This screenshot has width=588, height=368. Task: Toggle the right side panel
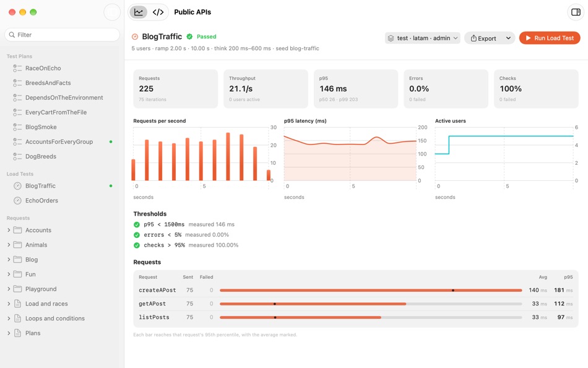tap(576, 12)
